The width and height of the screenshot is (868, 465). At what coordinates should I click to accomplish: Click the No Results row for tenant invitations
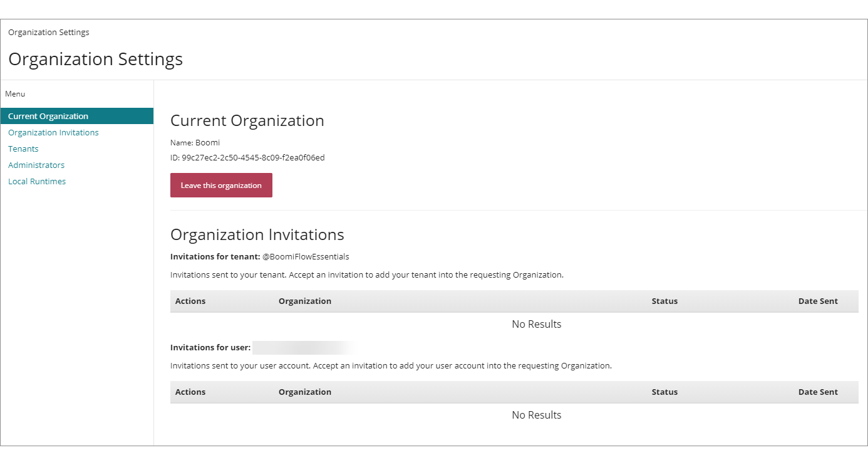point(537,324)
